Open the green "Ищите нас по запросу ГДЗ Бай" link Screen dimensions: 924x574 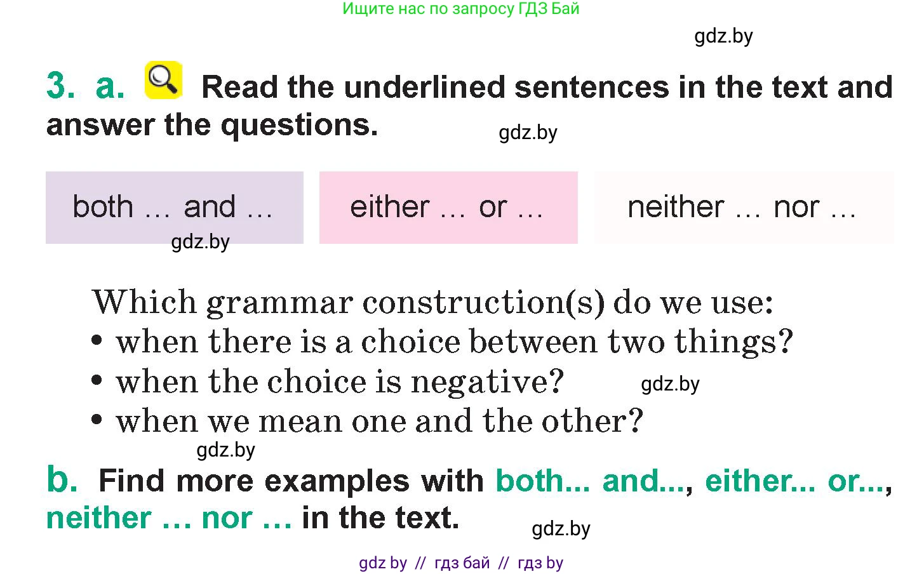(x=460, y=9)
